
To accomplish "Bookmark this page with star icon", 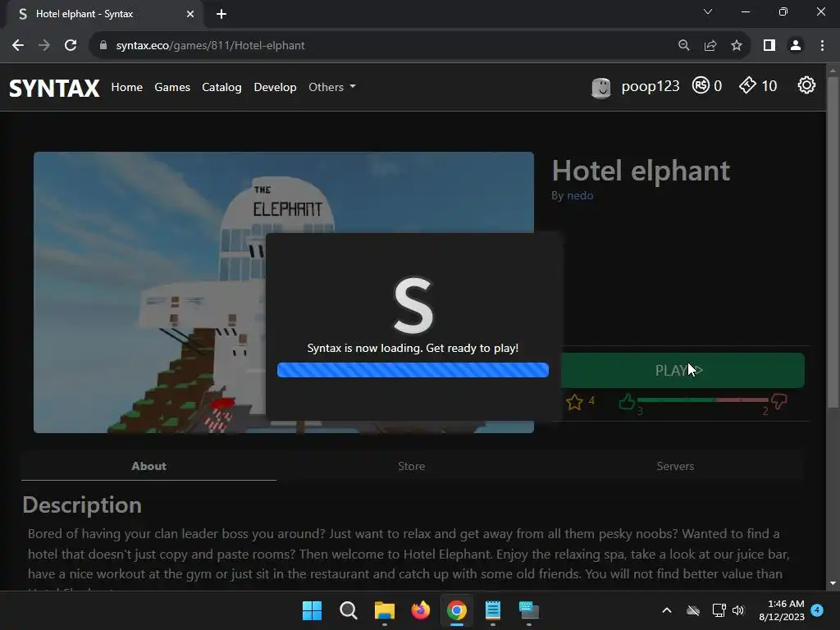I will pyautogui.click(x=737, y=46).
